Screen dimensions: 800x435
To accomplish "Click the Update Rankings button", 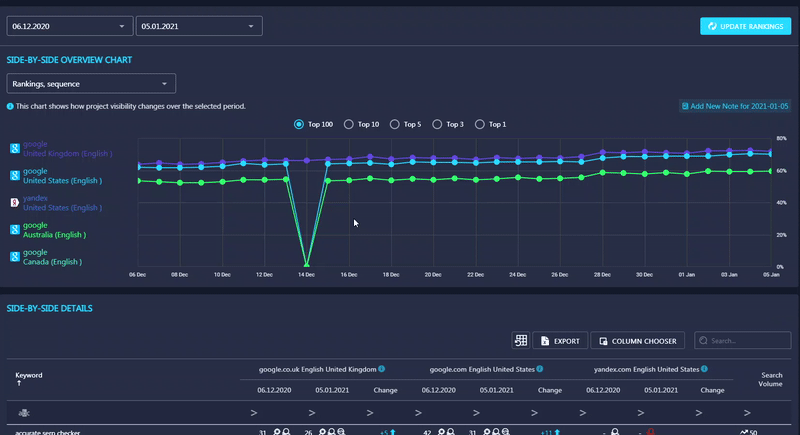I will coord(745,26).
